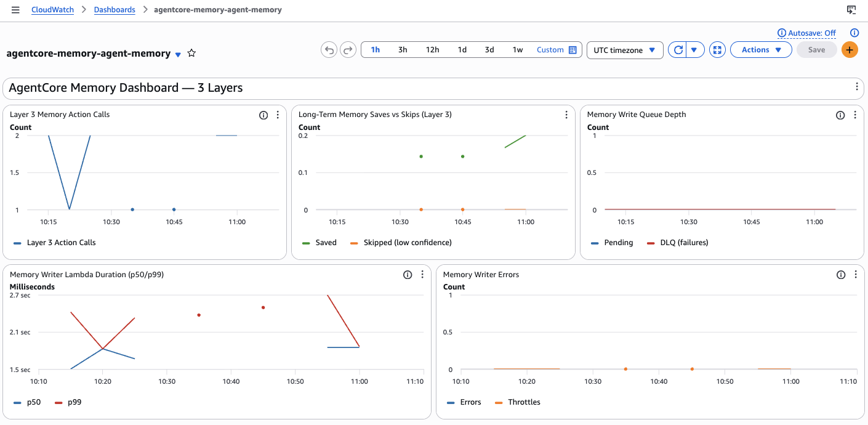Select the 1w time range
Screen dimensions: 868x425
pos(518,50)
